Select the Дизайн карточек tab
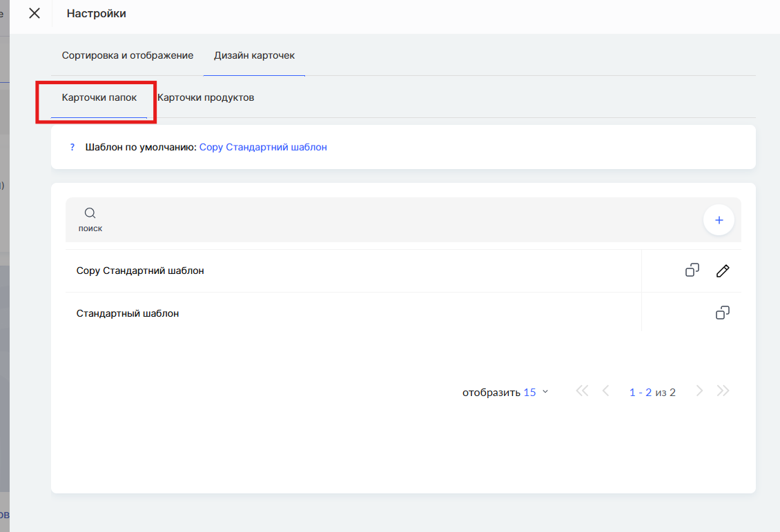This screenshot has height=532, width=780. pyautogui.click(x=254, y=55)
